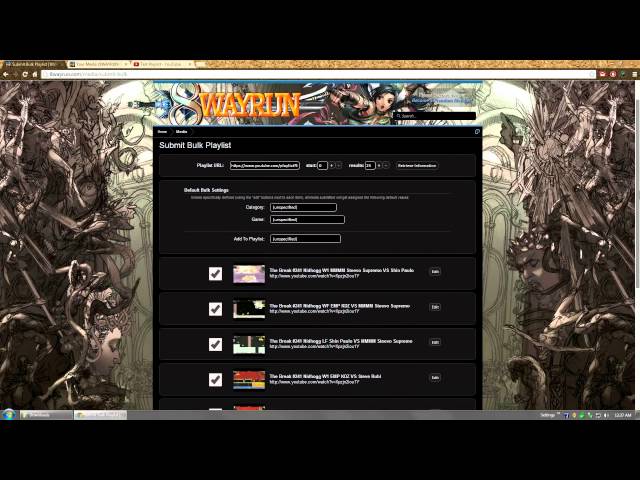Switch to the Your Media browser tab
Viewport: 640px width, 480px height.
97,64
